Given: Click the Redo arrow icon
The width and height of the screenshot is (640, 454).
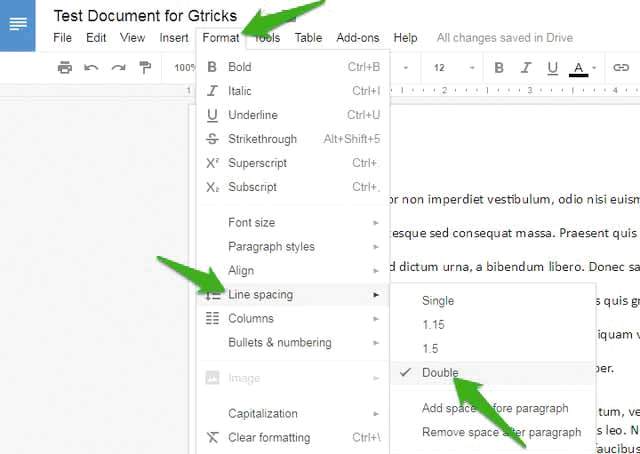Looking at the screenshot, I should [119, 68].
